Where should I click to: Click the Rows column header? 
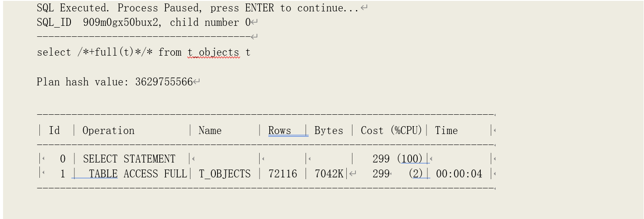[x=280, y=131]
